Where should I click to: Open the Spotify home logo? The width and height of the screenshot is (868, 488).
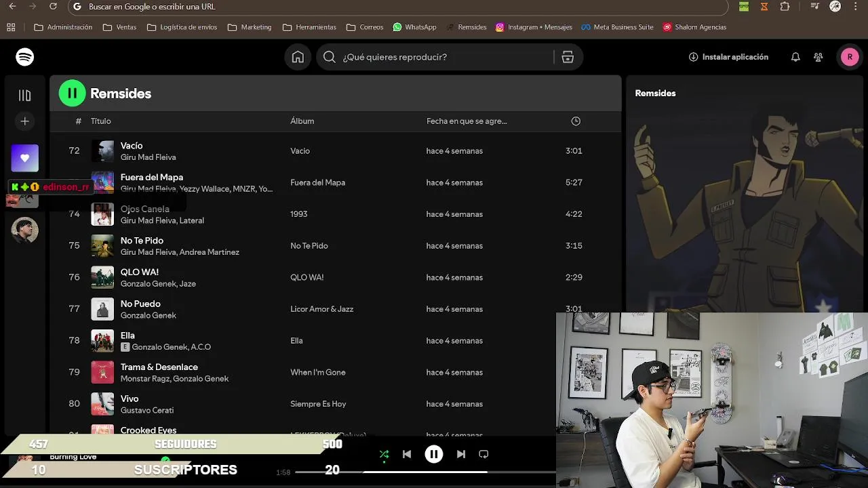pyautogui.click(x=25, y=57)
